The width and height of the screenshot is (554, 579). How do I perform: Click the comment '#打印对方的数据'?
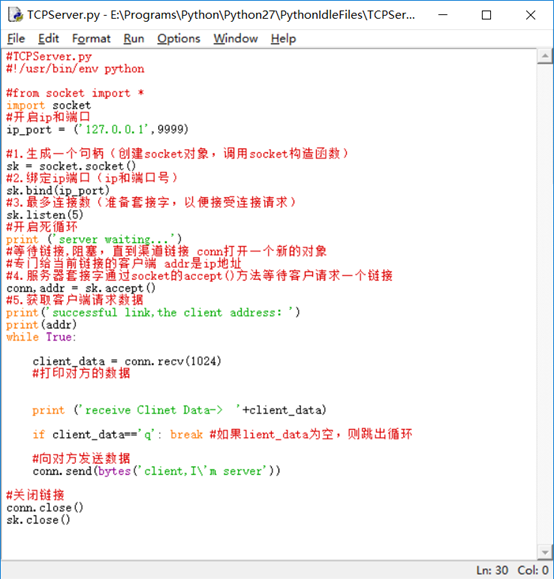click(x=81, y=373)
